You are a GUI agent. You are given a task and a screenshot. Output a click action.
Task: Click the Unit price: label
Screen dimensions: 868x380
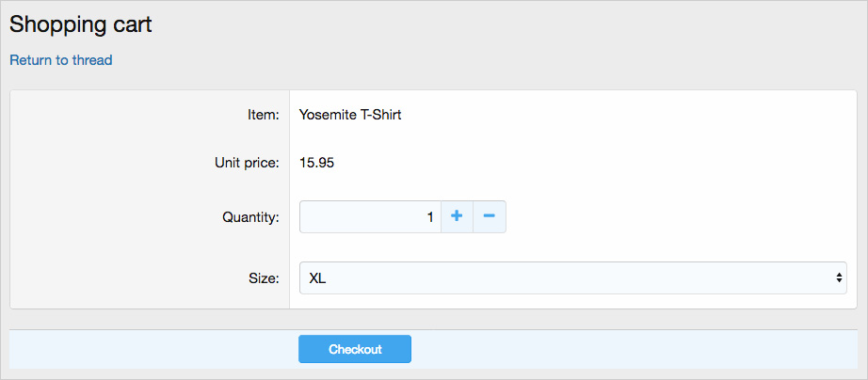pos(247,163)
